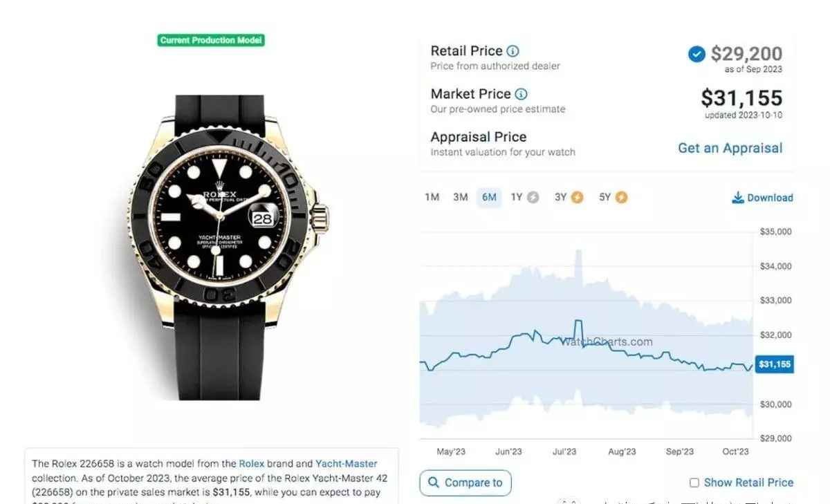Select the 1M chart range
Viewport: 830px width, 504px height.
point(432,197)
